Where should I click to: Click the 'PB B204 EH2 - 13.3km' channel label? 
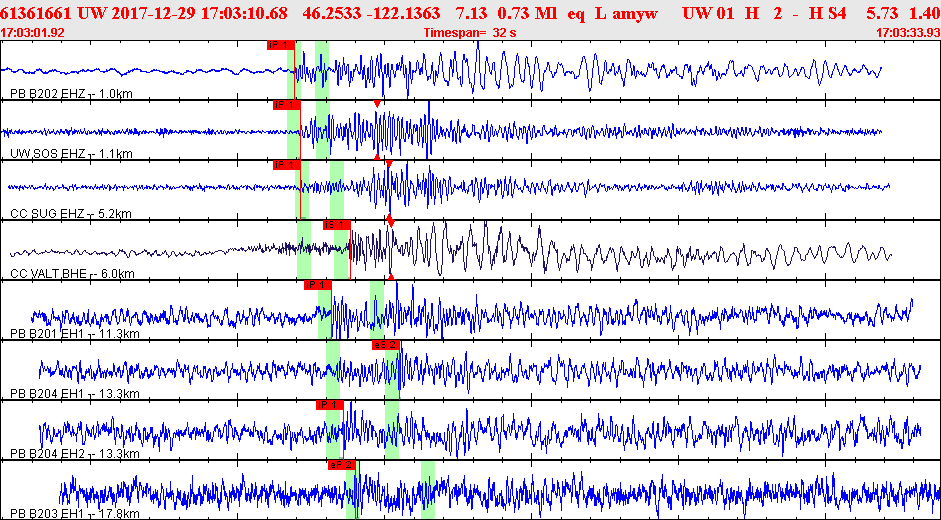(75, 454)
